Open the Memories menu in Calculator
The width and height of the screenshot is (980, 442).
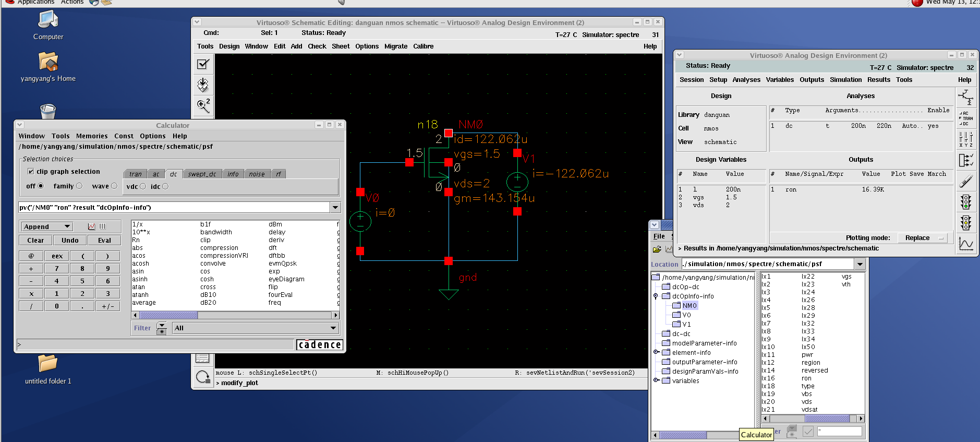(x=92, y=136)
